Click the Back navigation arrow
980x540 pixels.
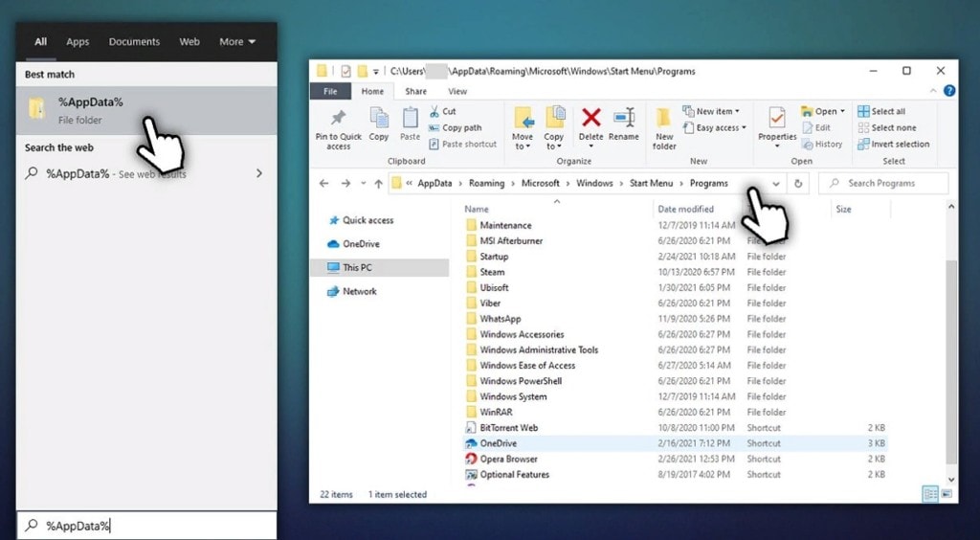pos(323,183)
